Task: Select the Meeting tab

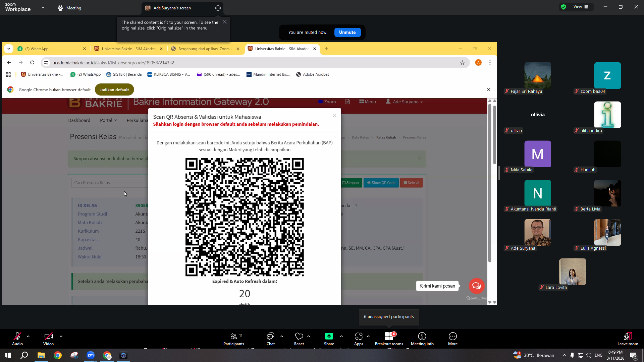Action: pos(69,8)
